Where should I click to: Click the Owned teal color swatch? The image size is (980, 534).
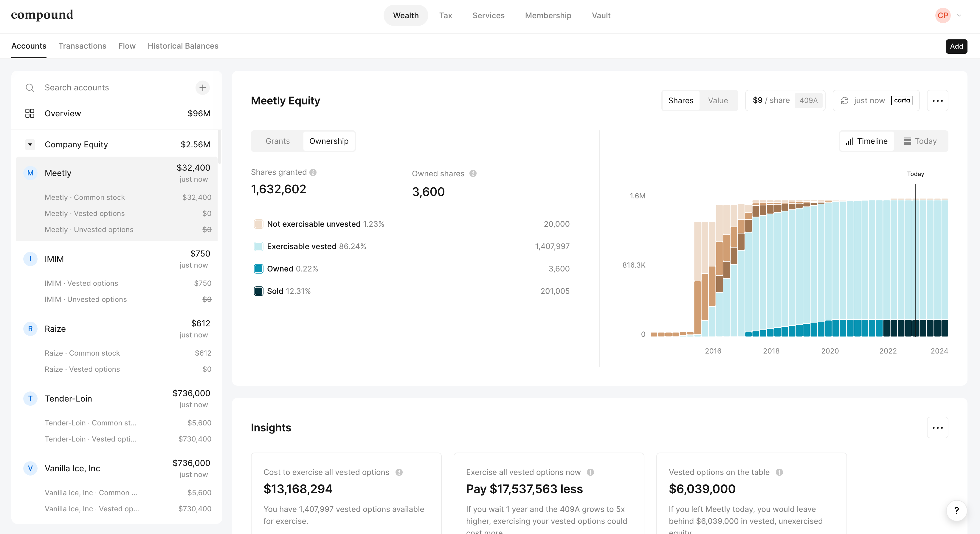click(x=258, y=269)
